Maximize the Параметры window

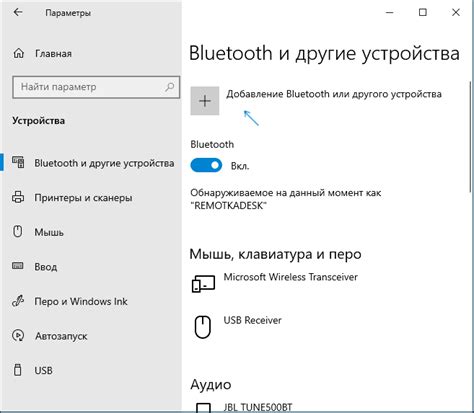tap(423, 13)
